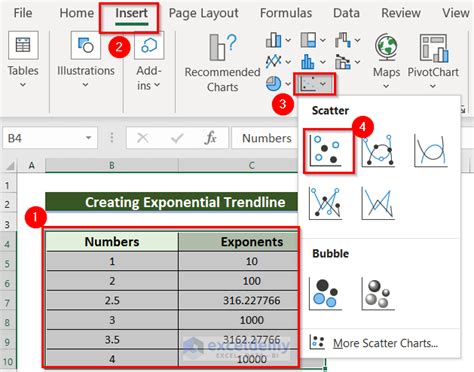Viewport: 474px width, 372px height.
Task: Insert a waterfall or stock chart
Action: [x=342, y=40]
